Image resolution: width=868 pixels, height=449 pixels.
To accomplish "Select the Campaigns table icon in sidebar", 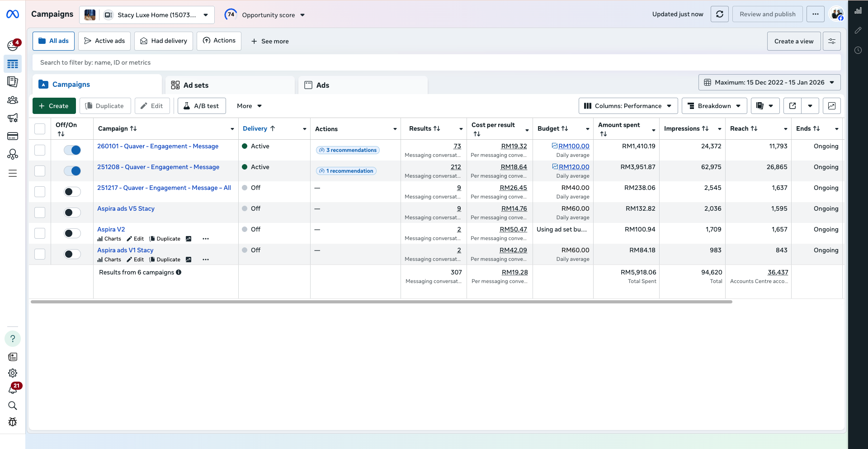I will pos(13,64).
